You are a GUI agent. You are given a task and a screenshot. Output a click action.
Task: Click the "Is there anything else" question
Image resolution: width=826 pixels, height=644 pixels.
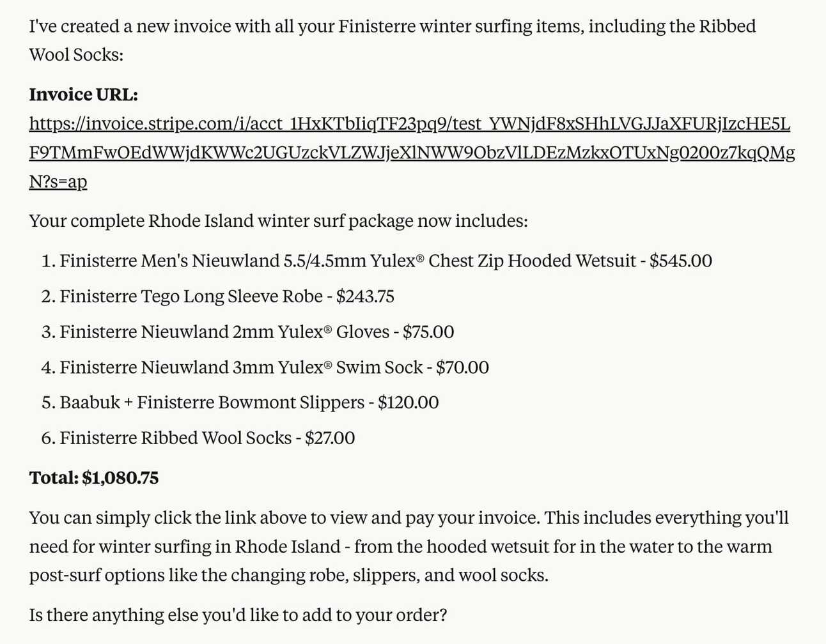pos(238,615)
